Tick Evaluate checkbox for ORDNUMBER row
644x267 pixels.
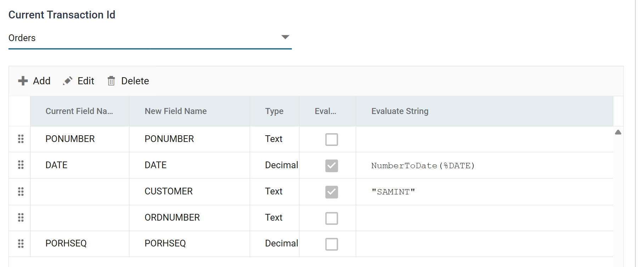click(x=332, y=218)
